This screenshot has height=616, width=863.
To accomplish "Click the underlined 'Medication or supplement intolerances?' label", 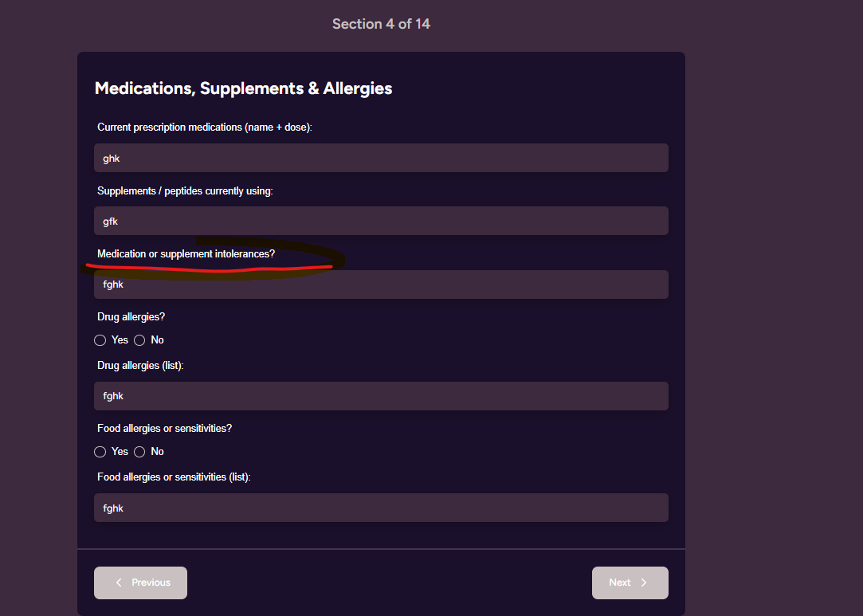I will click(x=186, y=254).
